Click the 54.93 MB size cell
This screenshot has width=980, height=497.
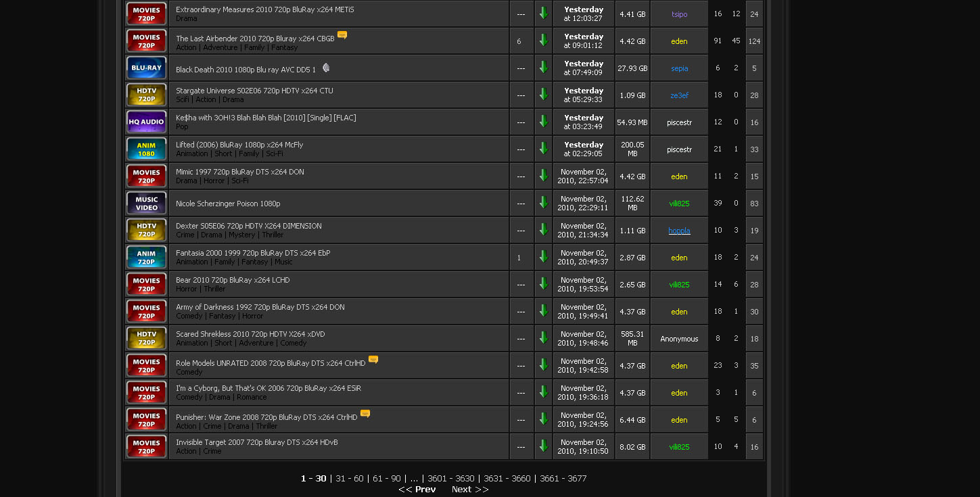[x=632, y=122]
